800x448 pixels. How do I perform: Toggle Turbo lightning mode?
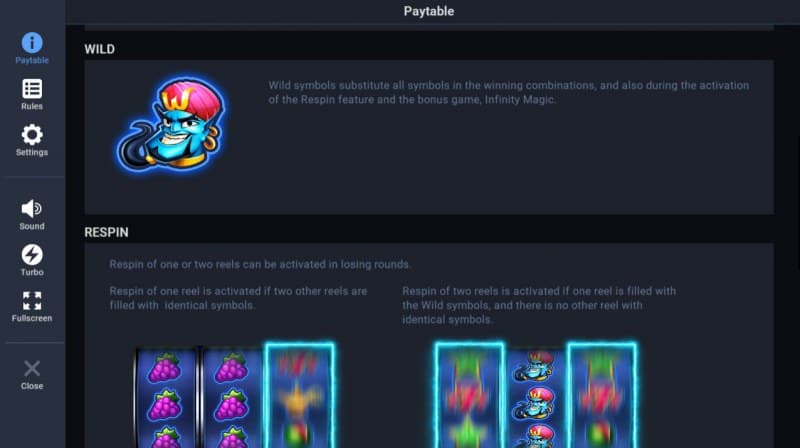pyautogui.click(x=32, y=255)
